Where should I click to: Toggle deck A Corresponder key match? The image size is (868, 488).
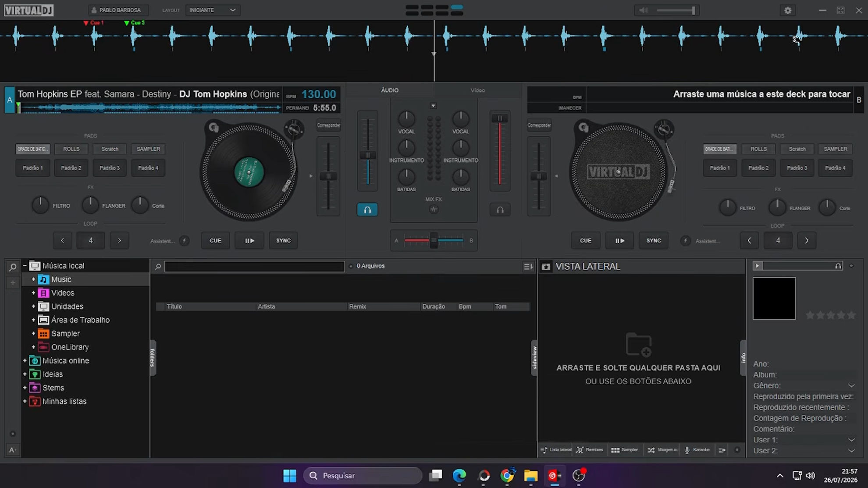pyautogui.click(x=328, y=125)
